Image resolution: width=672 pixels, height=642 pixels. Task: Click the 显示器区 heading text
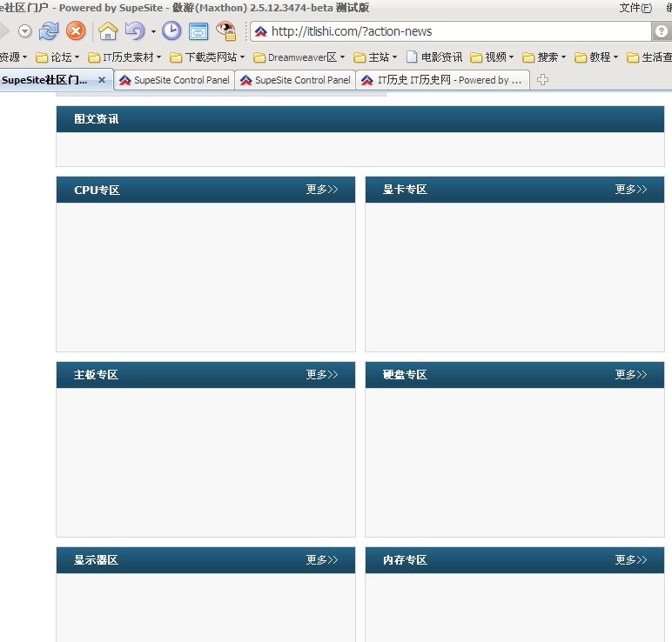click(96, 559)
